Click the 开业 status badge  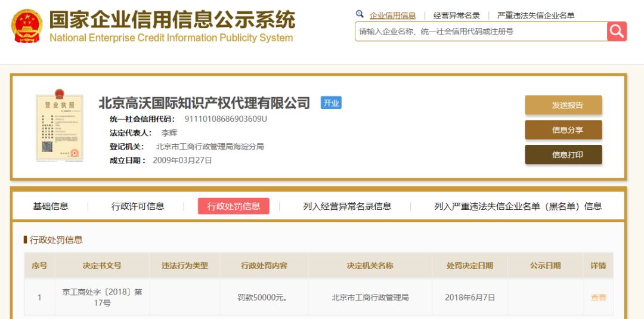(331, 103)
